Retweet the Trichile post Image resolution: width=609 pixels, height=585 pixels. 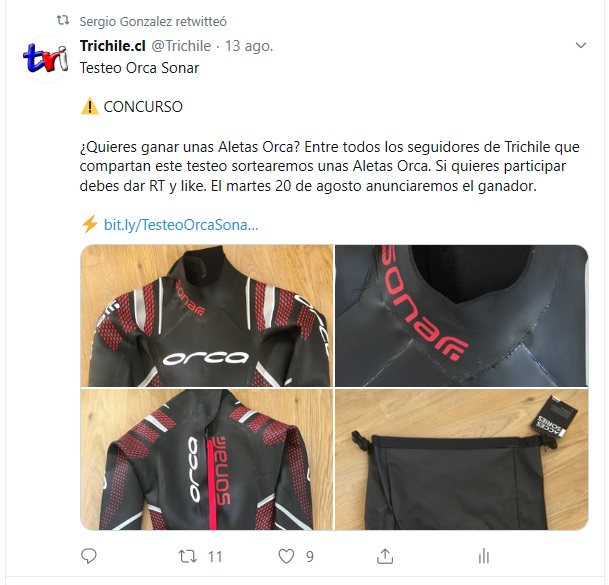click(188, 556)
